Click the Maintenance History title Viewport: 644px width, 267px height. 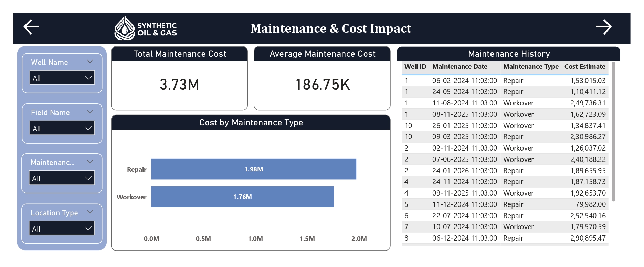[509, 54]
